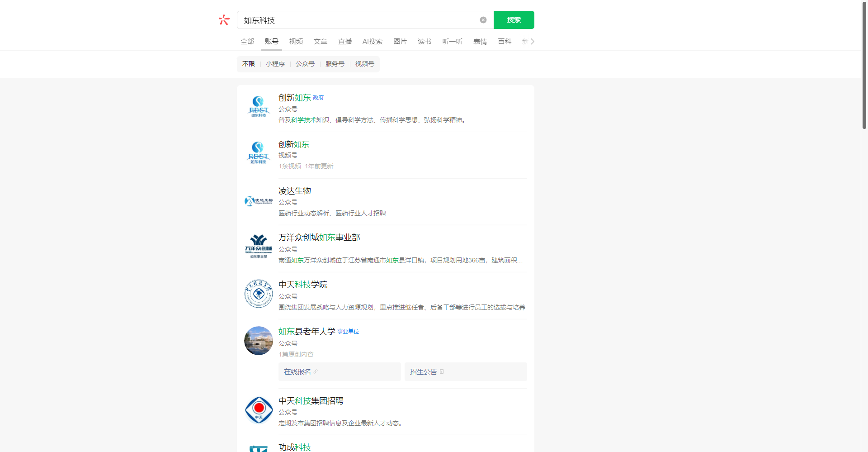
Task: Open 如东县老年大学 result title
Action: 307,332
